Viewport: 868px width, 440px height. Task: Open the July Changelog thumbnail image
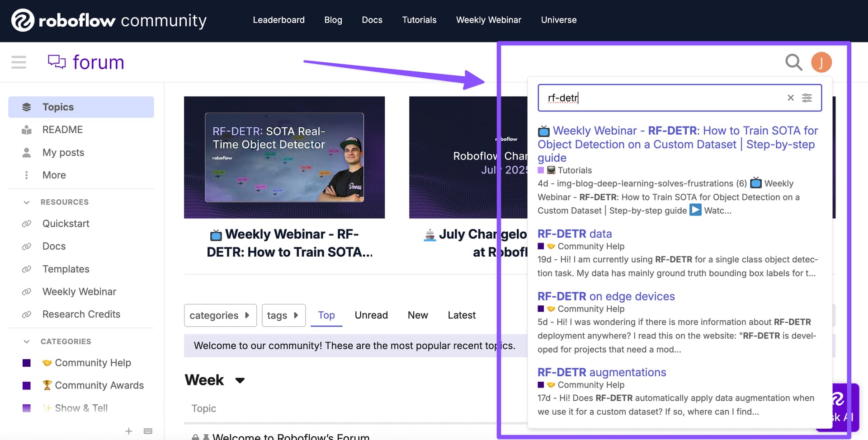[x=468, y=157]
